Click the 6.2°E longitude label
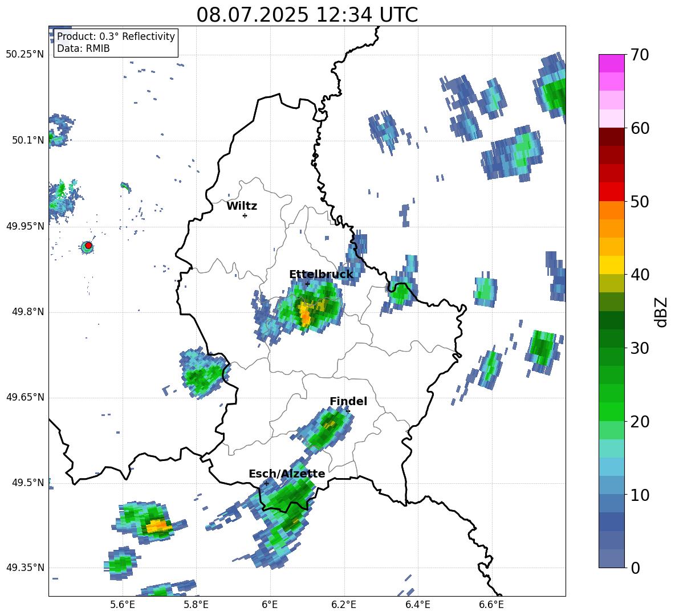 click(344, 605)
